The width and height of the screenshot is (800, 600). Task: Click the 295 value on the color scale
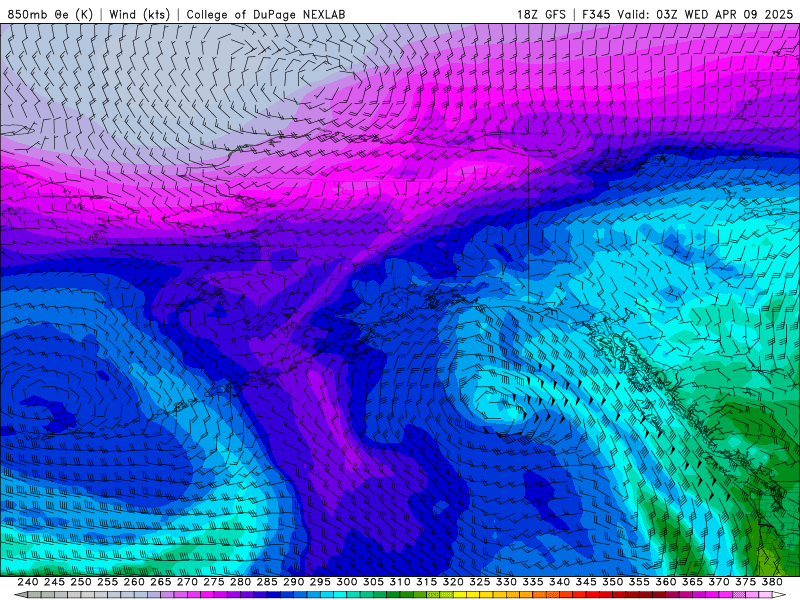[x=320, y=582]
